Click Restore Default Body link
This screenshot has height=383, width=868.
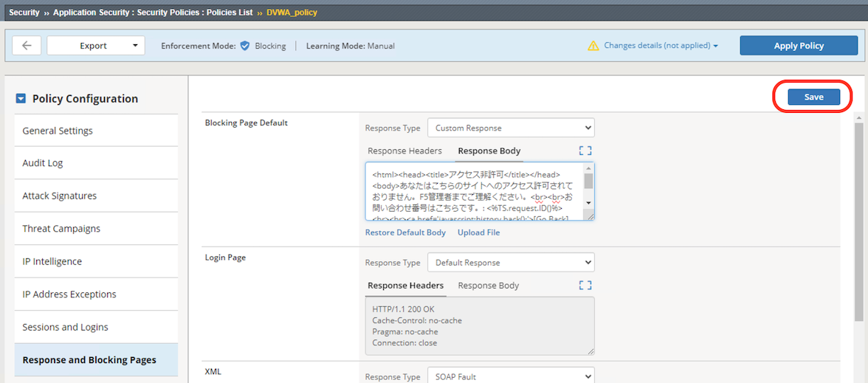point(405,232)
